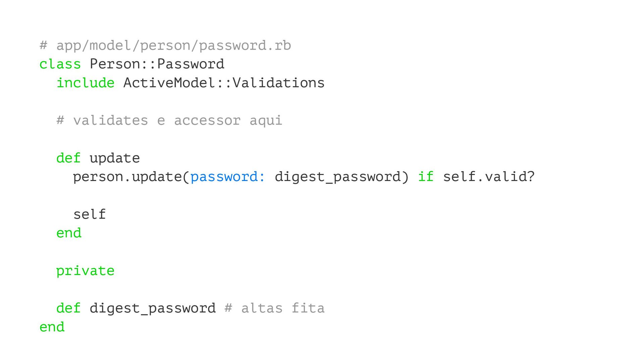
Task: Click the 'include' keyword
Action: click(85, 83)
